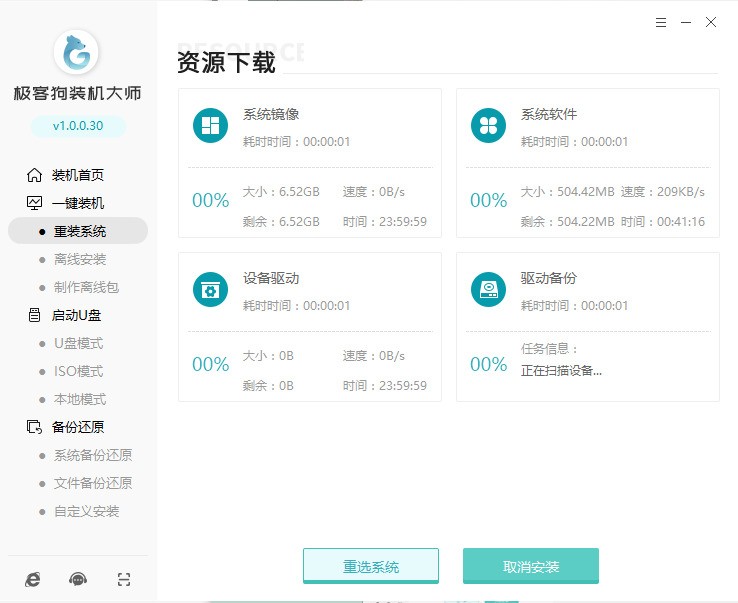This screenshot has width=738, height=603.
Task: Click the 系统软件 00% progress value
Action: click(489, 201)
